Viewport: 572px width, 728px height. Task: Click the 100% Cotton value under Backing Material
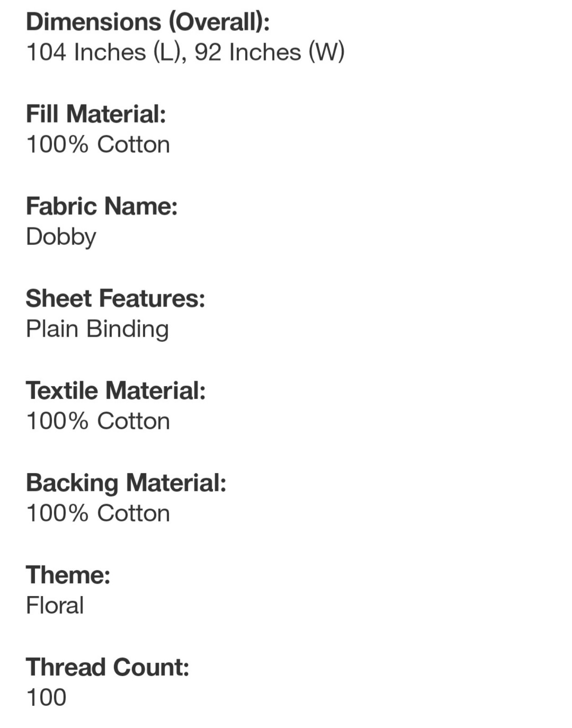tap(98, 513)
